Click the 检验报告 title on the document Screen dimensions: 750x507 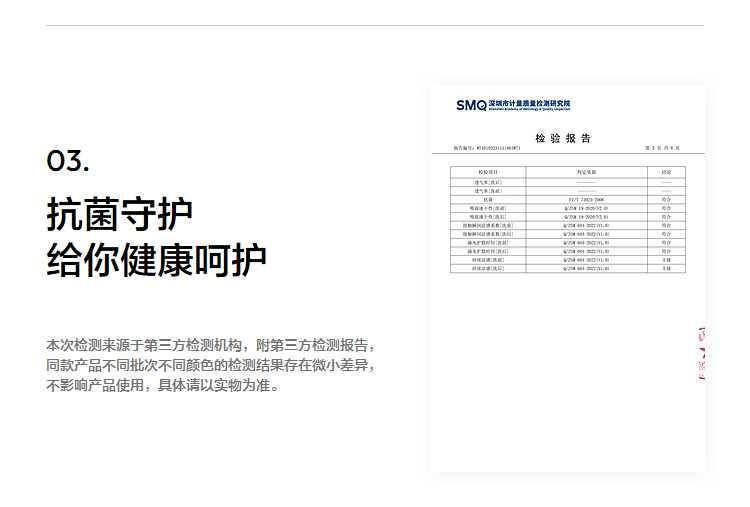pos(563,138)
